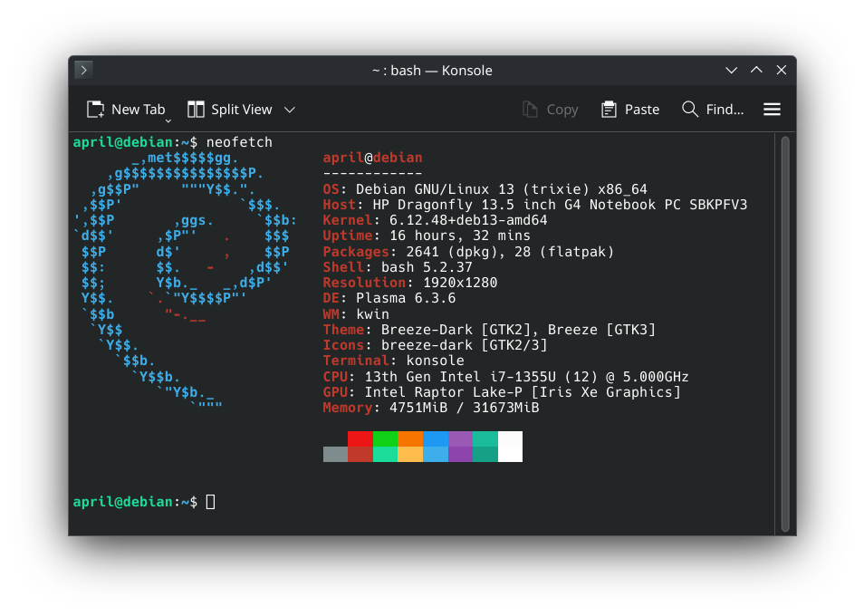Click the terminal icon in title bar
864x616 pixels.
pyautogui.click(x=83, y=70)
